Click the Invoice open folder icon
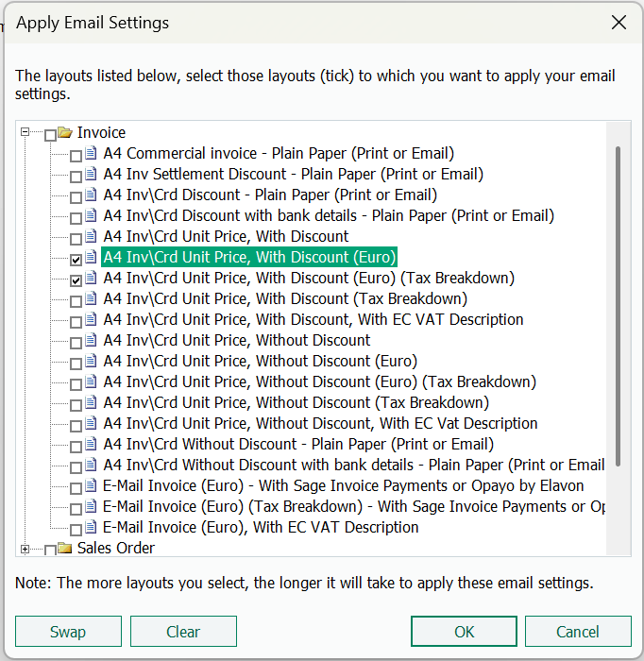Viewport: 644px width, 661px height. (65, 132)
